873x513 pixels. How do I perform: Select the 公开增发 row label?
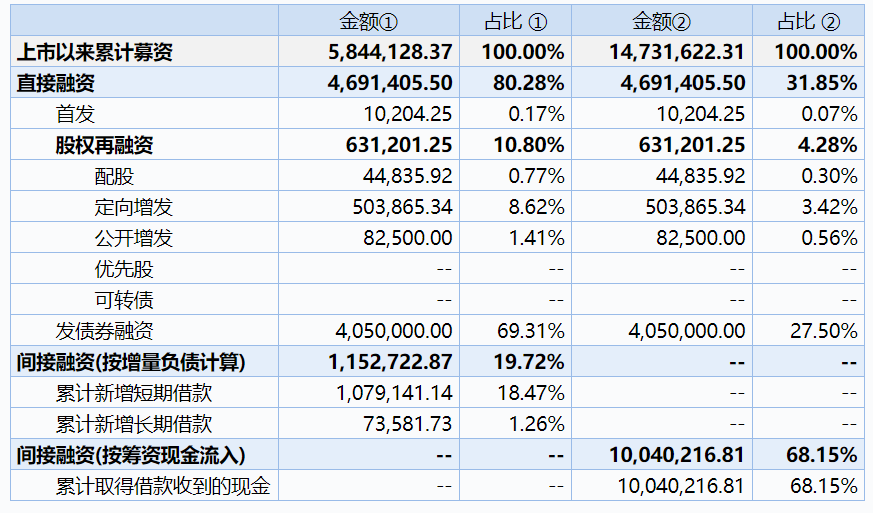134,238
